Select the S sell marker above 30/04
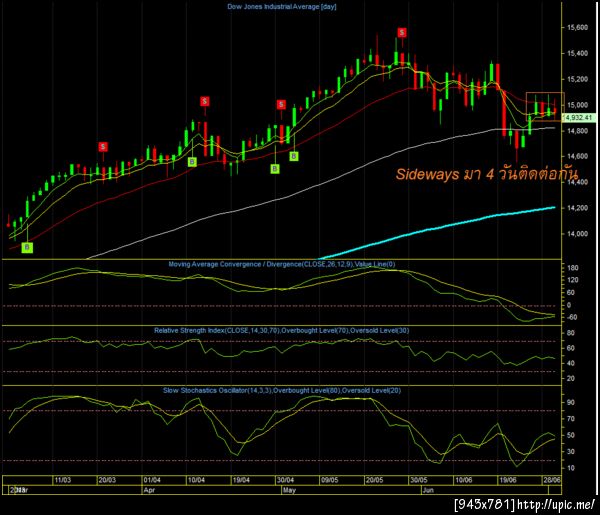The image size is (600, 515). 281,104
